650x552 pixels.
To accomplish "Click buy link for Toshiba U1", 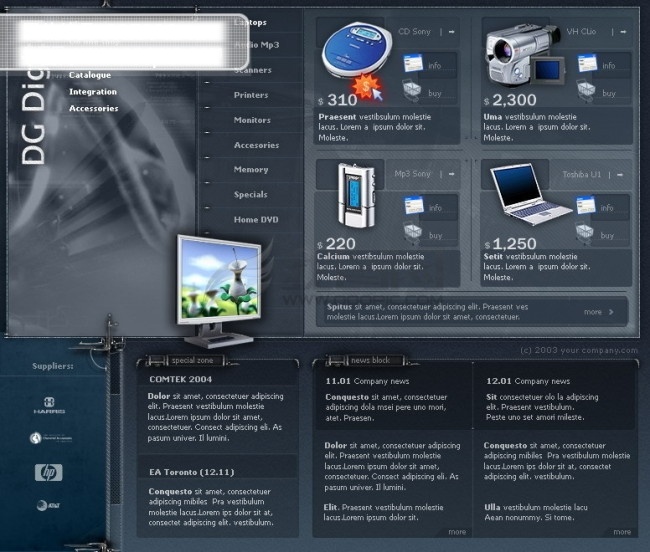I will [x=607, y=235].
